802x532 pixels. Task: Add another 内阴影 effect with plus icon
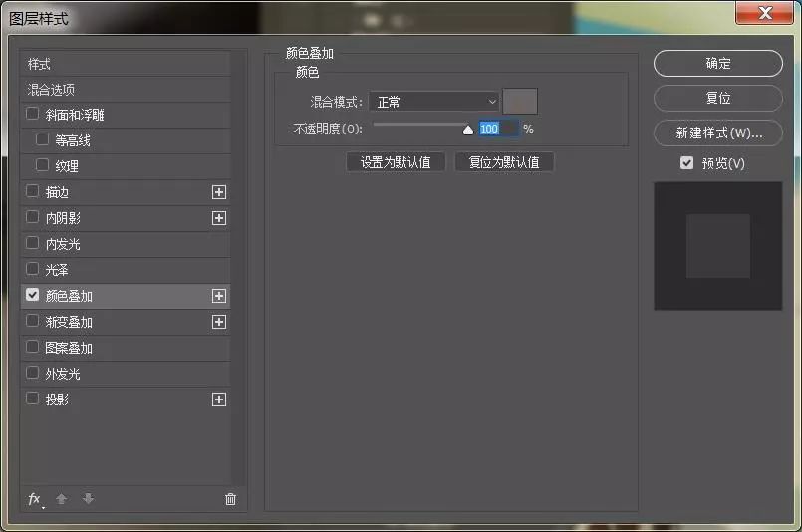click(219, 218)
